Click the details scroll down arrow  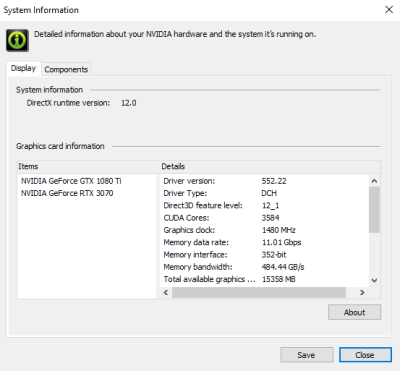click(x=374, y=280)
